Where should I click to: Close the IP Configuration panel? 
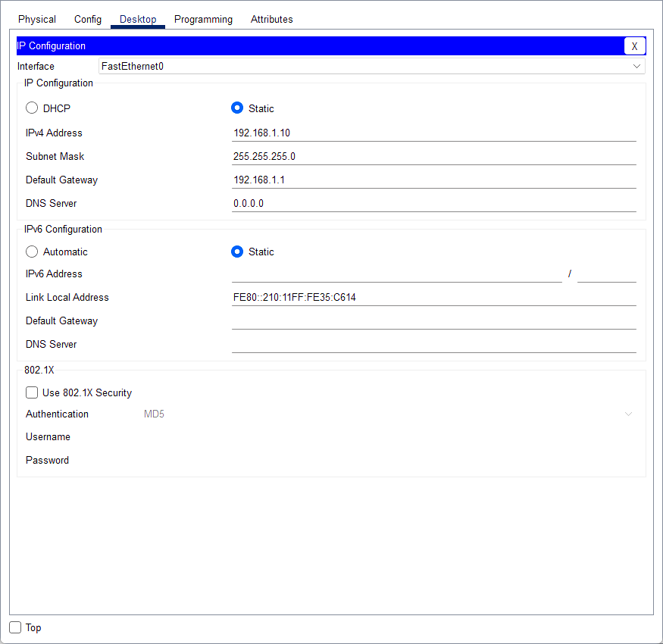[x=634, y=46]
